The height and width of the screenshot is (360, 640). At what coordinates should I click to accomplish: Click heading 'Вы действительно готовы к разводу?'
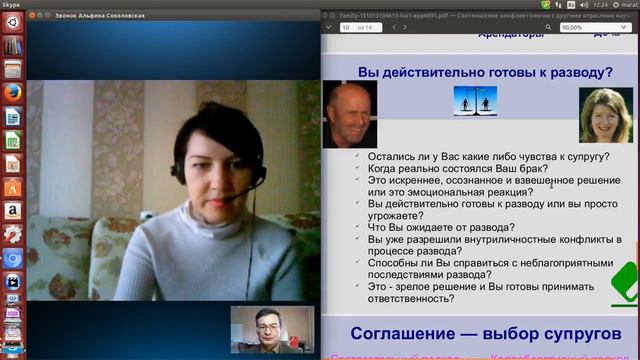coord(485,72)
